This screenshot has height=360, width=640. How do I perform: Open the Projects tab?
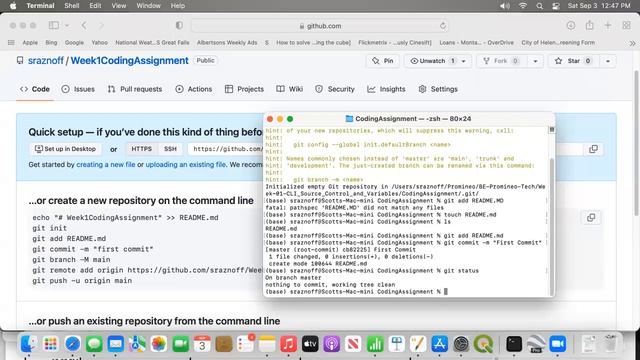click(244, 89)
